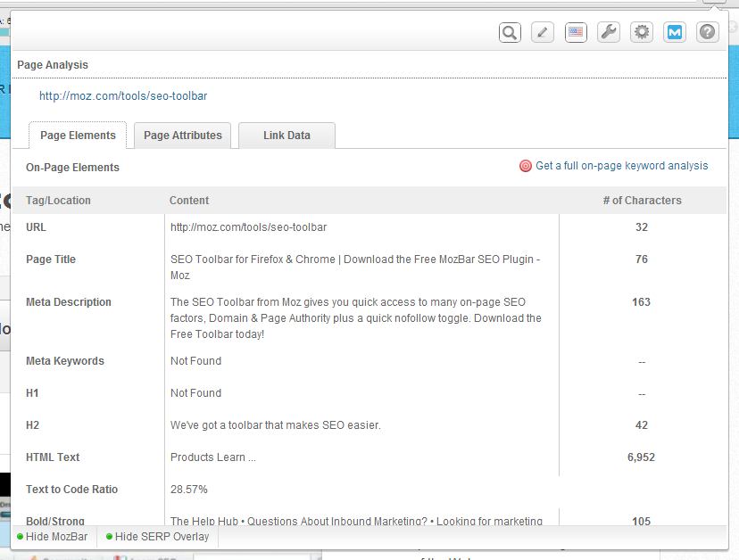The height and width of the screenshot is (560, 739).
Task: Select Not Found in the Meta Keywords row
Action: point(195,361)
